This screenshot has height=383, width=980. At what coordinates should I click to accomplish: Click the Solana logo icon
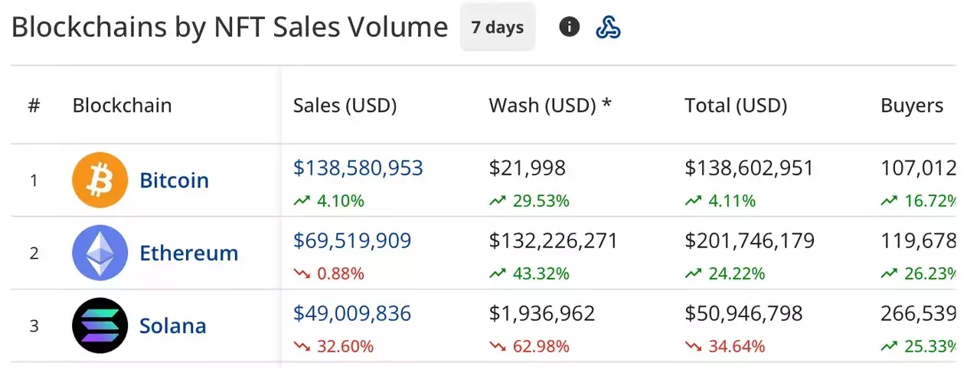(100, 326)
